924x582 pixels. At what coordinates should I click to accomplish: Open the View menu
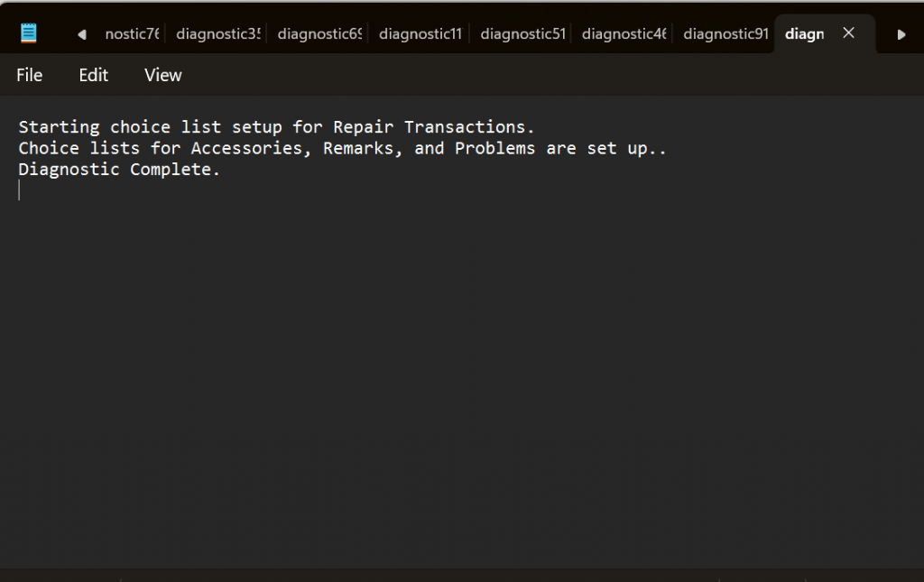(163, 75)
